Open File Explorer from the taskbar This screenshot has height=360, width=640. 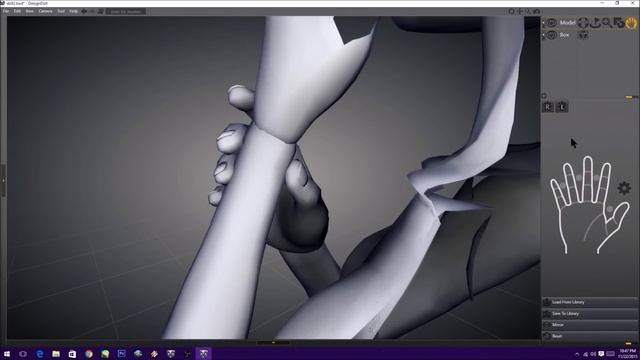[56, 354]
